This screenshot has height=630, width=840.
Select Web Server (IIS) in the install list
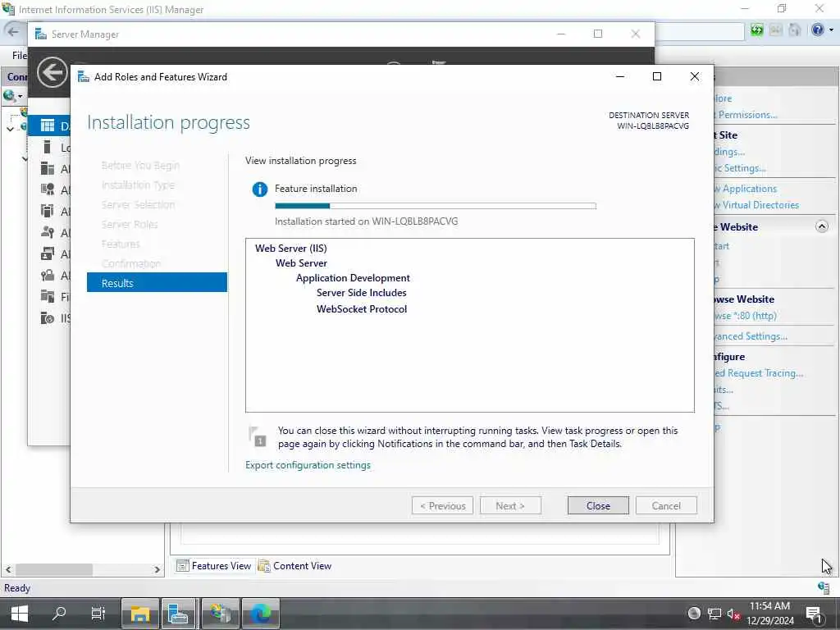(291, 248)
